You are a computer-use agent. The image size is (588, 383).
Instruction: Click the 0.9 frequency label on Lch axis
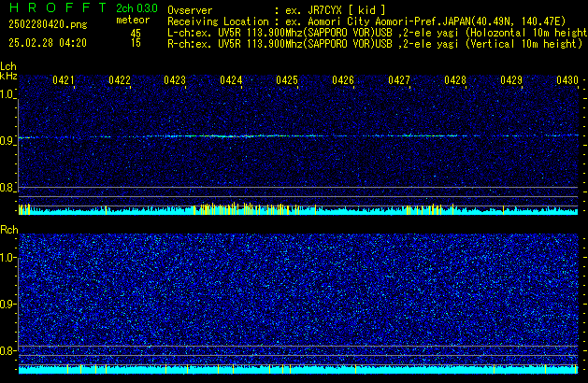[x=7, y=141]
